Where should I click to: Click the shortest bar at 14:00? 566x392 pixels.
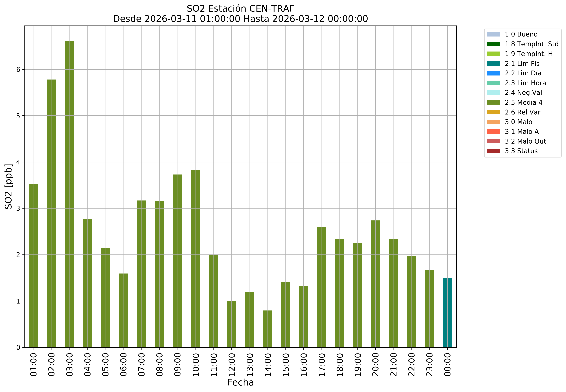[267, 329]
